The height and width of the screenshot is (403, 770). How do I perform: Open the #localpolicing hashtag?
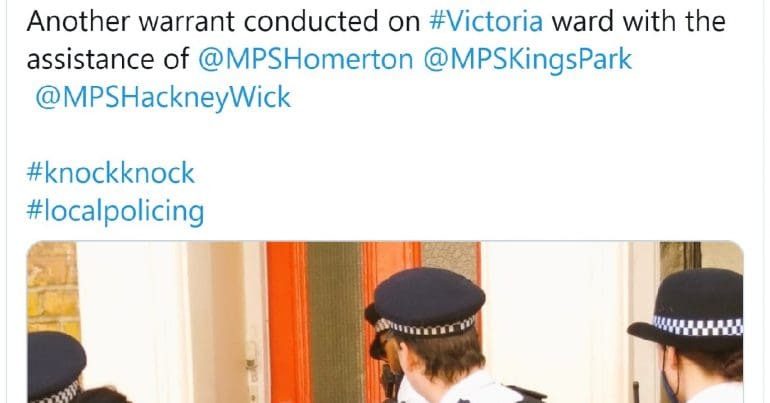point(115,212)
